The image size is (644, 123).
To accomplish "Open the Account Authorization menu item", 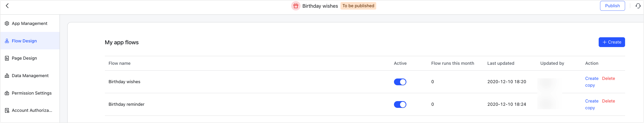I will coord(30,110).
